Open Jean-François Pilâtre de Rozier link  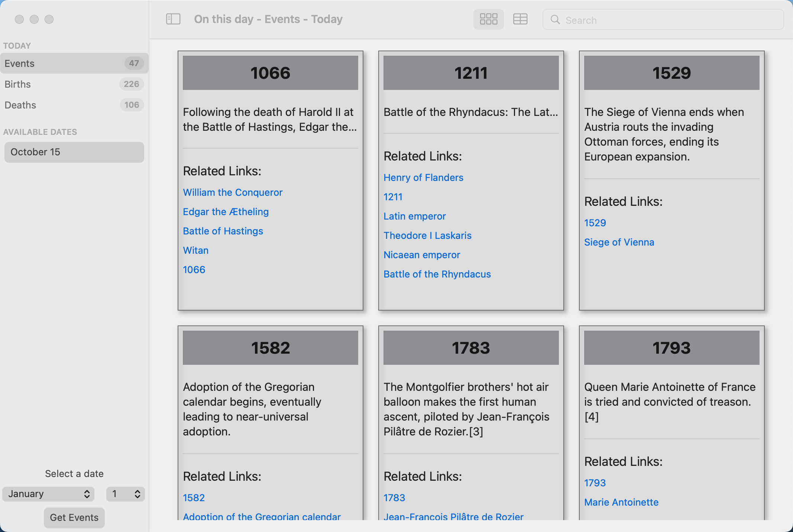coord(453,516)
